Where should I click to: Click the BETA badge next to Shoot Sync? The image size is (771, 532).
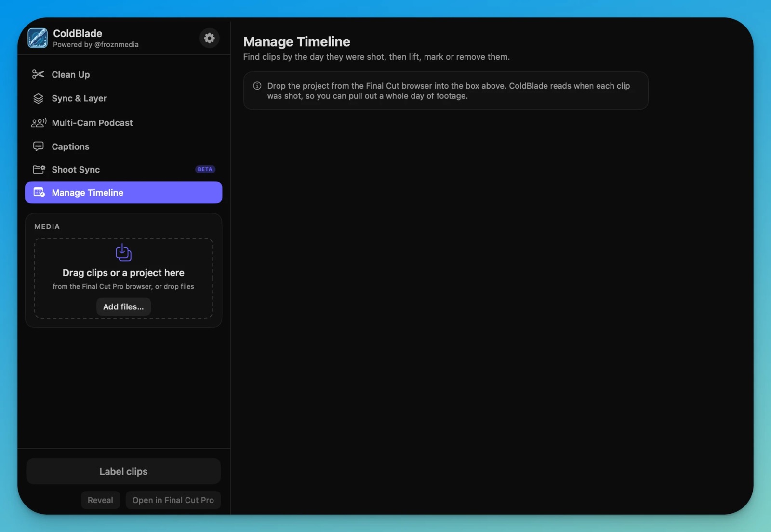click(x=205, y=170)
